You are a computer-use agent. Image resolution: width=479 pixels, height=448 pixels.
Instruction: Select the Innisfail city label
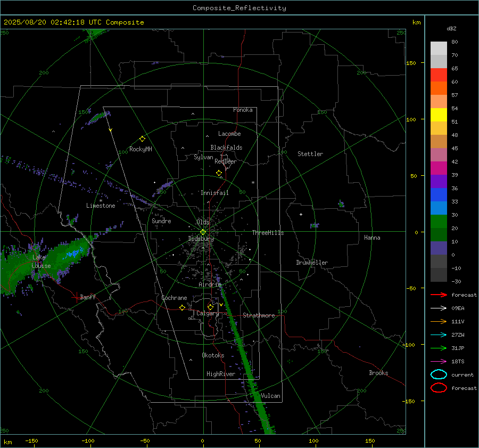pyautogui.click(x=214, y=193)
